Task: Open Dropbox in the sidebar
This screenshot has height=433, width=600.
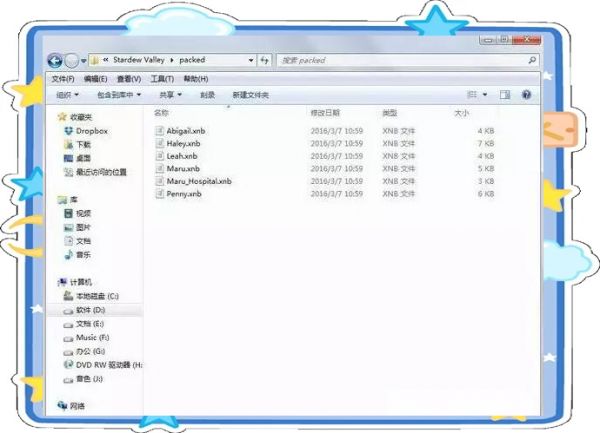Action: 86,131
